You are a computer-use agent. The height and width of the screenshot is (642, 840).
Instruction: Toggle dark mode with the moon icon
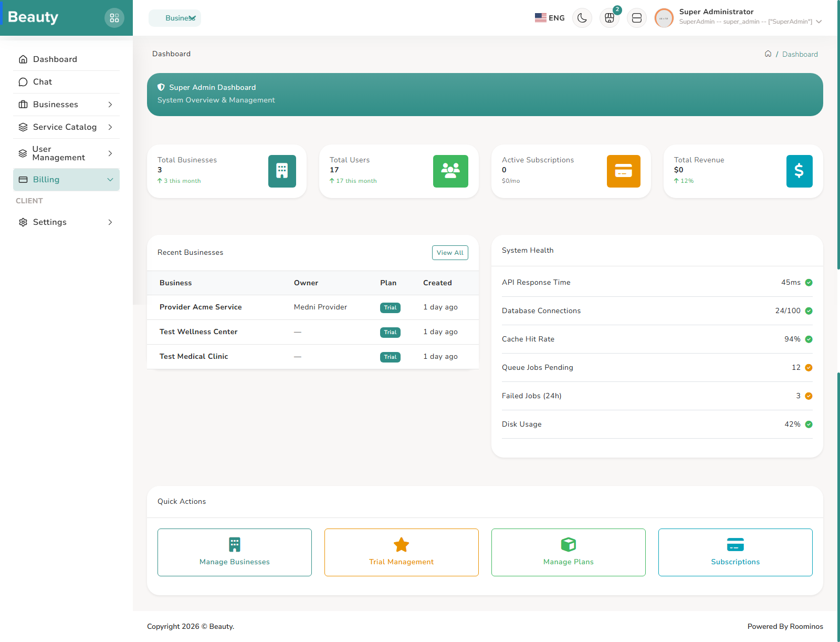(x=582, y=17)
